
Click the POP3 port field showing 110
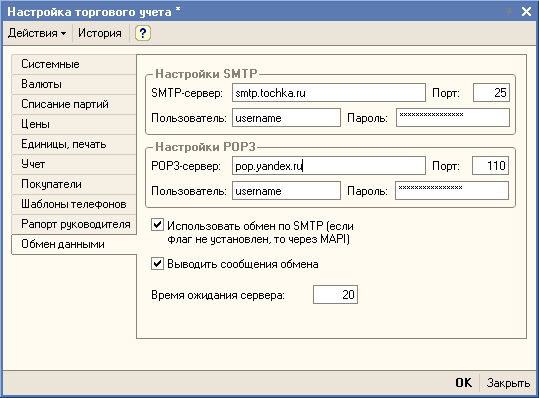point(491,166)
